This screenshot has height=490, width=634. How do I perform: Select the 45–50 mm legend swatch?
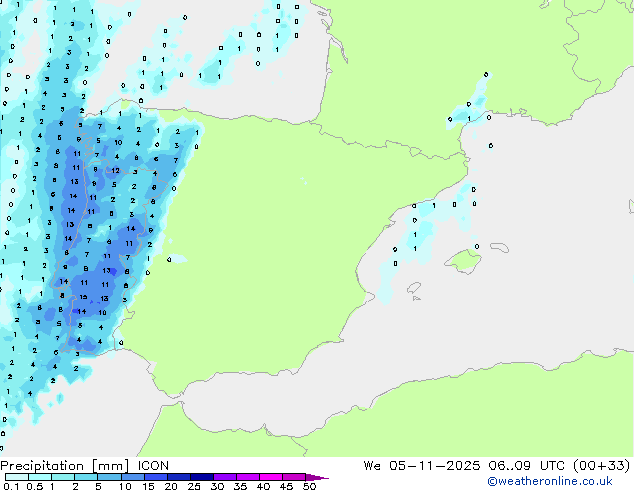(294, 477)
